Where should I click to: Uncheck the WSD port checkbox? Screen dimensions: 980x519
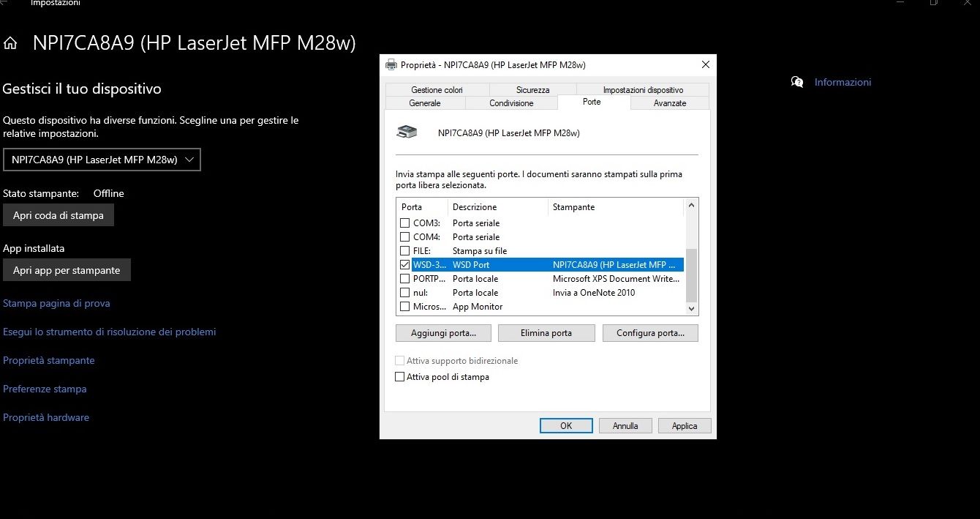click(x=404, y=265)
